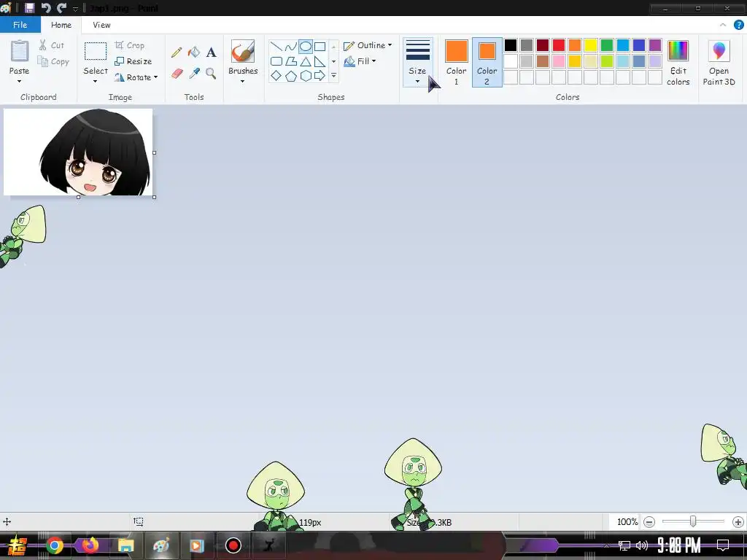The image size is (747, 560).
Task: Select the Text tool
Action: [211, 52]
